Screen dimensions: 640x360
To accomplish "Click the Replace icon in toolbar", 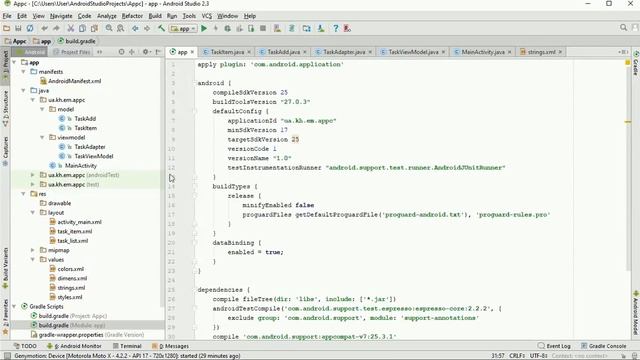I will coord(121,28).
